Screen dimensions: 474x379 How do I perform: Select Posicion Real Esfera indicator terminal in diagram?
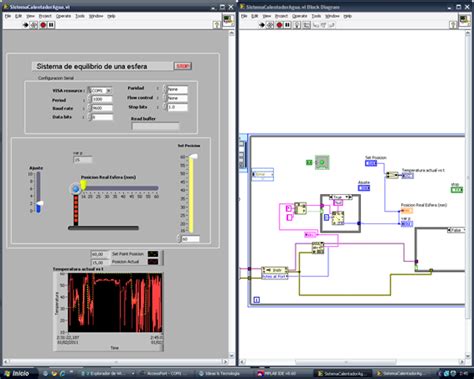[407, 211]
